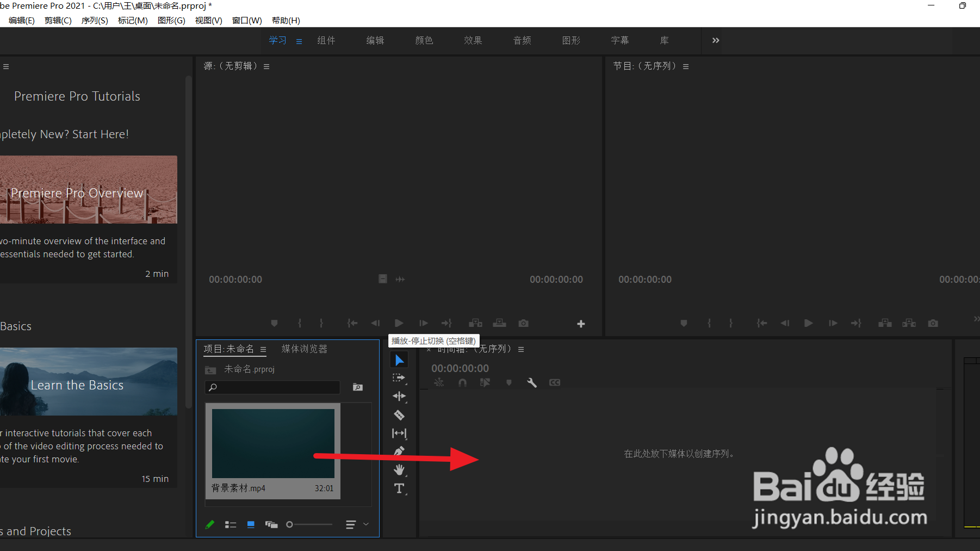Open the program monitor panel menu

686,66
